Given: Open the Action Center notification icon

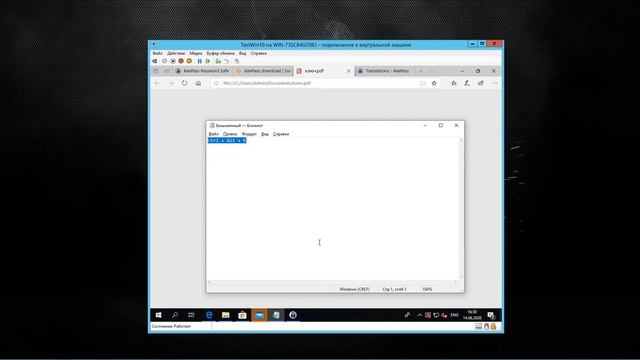Looking at the screenshot, I should point(491,315).
